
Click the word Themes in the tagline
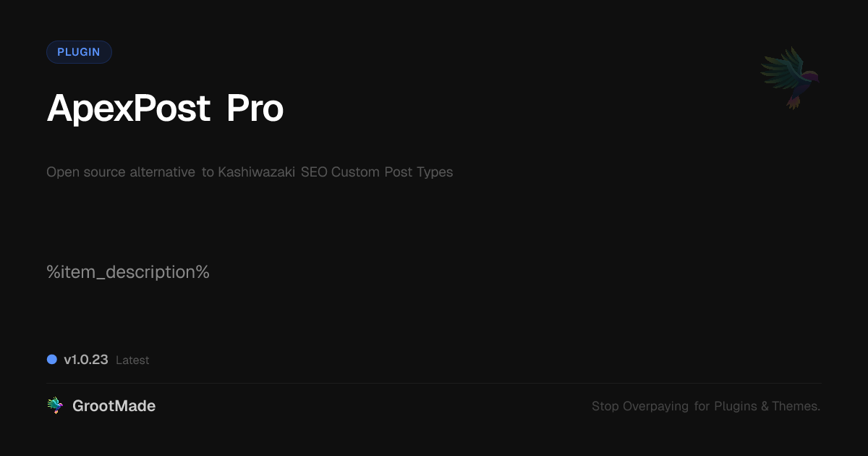tap(796, 406)
